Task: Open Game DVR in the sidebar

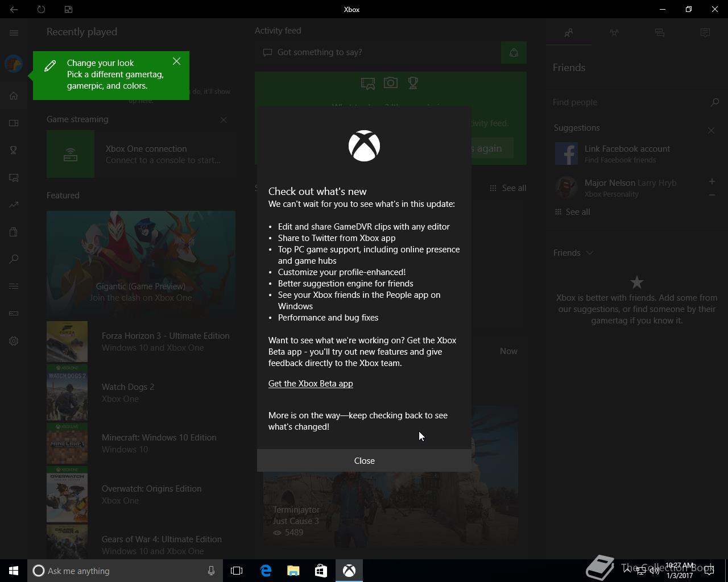Action: pos(14,177)
